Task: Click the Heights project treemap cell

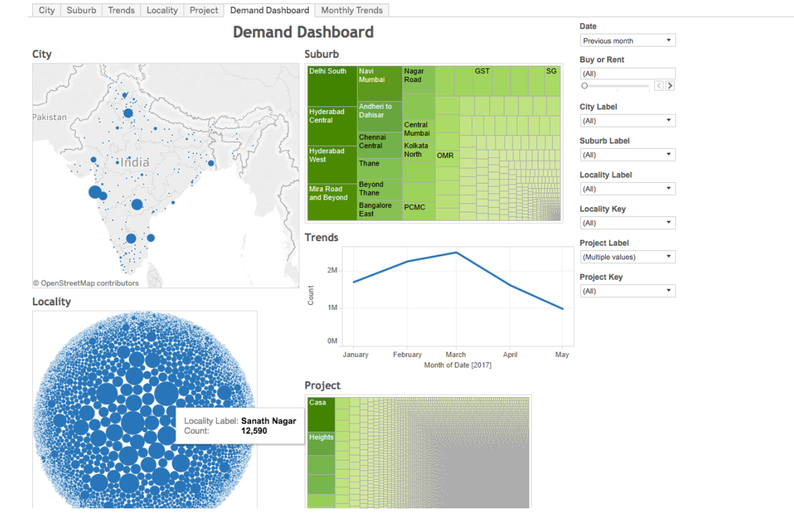Action: pyautogui.click(x=321, y=444)
